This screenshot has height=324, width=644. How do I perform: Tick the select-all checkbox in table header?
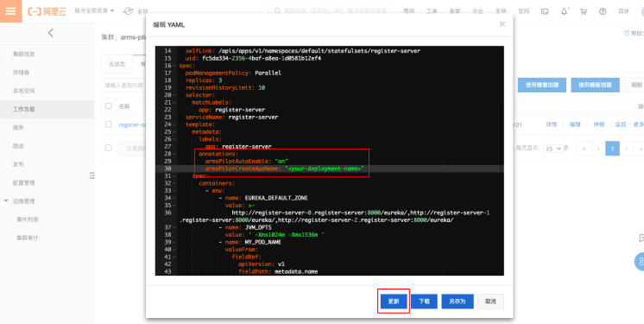click(x=109, y=106)
